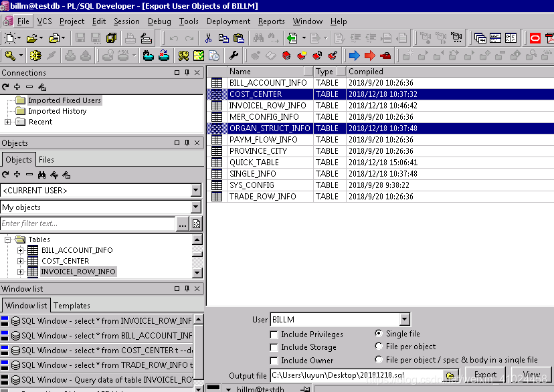Click Find binoculars in Objects panel
This screenshot has width=554, height=392.
[x=41, y=175]
